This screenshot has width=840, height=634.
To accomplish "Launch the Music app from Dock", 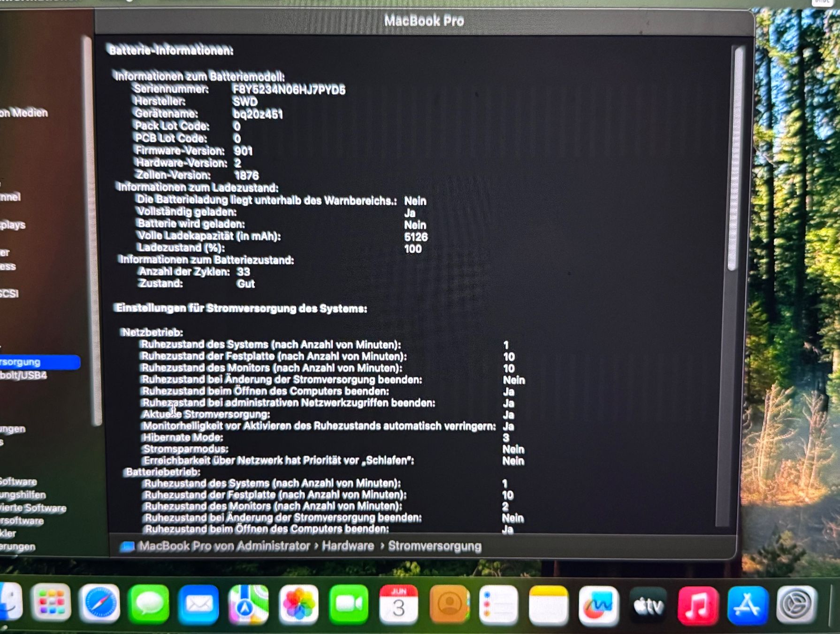I will 698,606.
